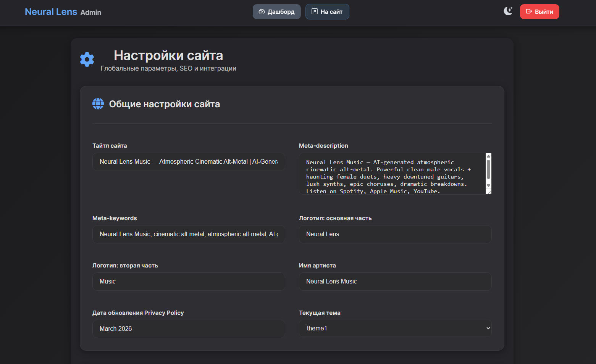Click the Тайтл сайта input field
The image size is (596, 364).
click(x=189, y=162)
